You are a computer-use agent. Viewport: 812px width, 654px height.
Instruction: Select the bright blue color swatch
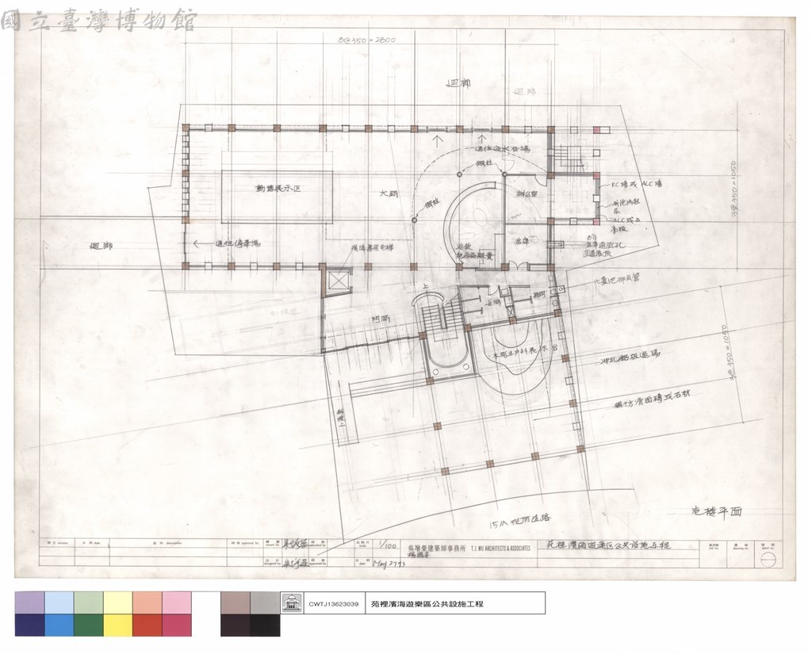(x=59, y=625)
